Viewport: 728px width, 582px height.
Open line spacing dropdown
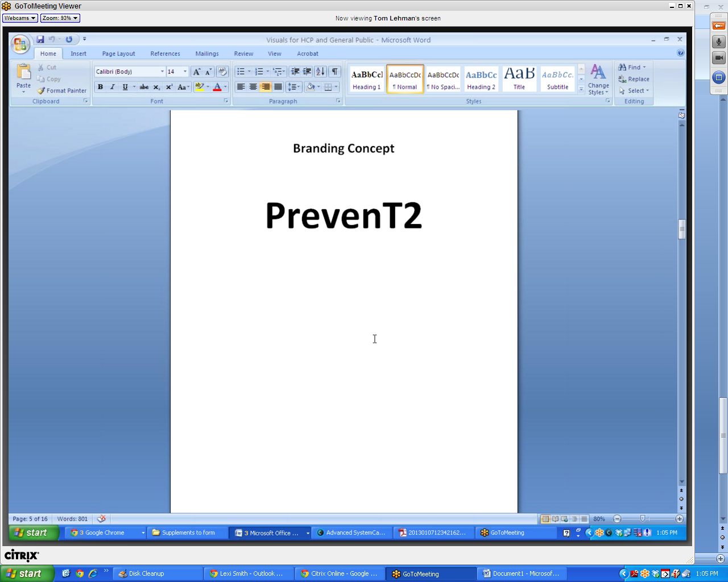pyautogui.click(x=293, y=87)
